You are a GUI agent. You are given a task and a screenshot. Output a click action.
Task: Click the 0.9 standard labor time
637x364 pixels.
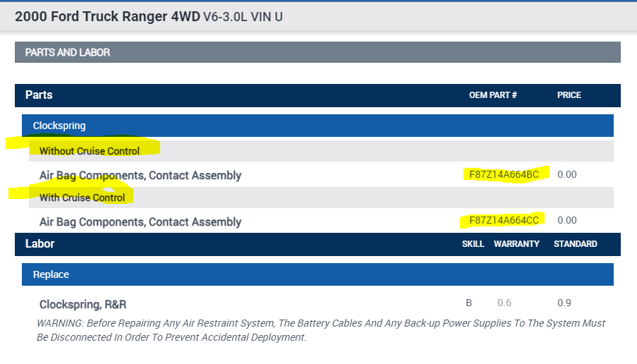pyautogui.click(x=564, y=303)
